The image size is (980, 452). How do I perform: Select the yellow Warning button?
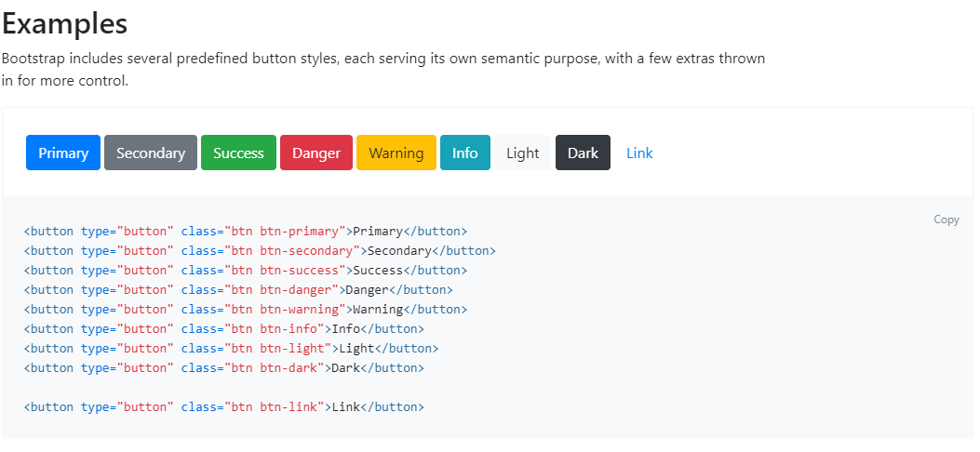click(x=396, y=153)
